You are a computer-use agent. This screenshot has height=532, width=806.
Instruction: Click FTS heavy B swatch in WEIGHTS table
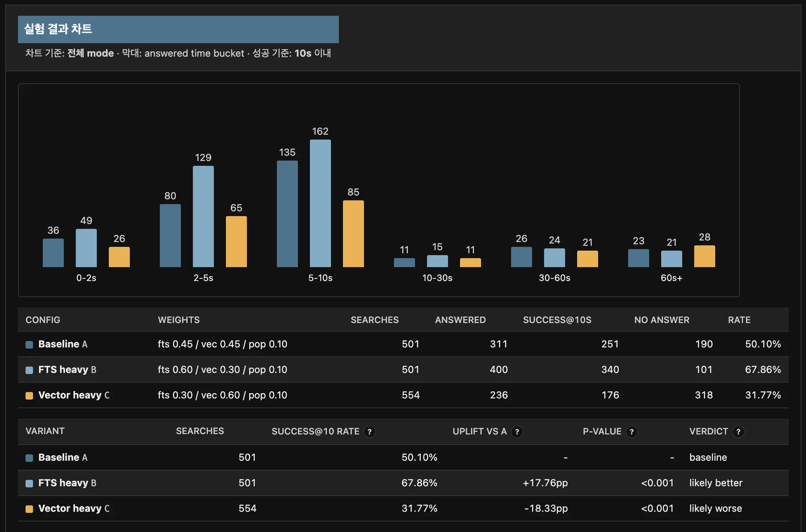coord(29,370)
